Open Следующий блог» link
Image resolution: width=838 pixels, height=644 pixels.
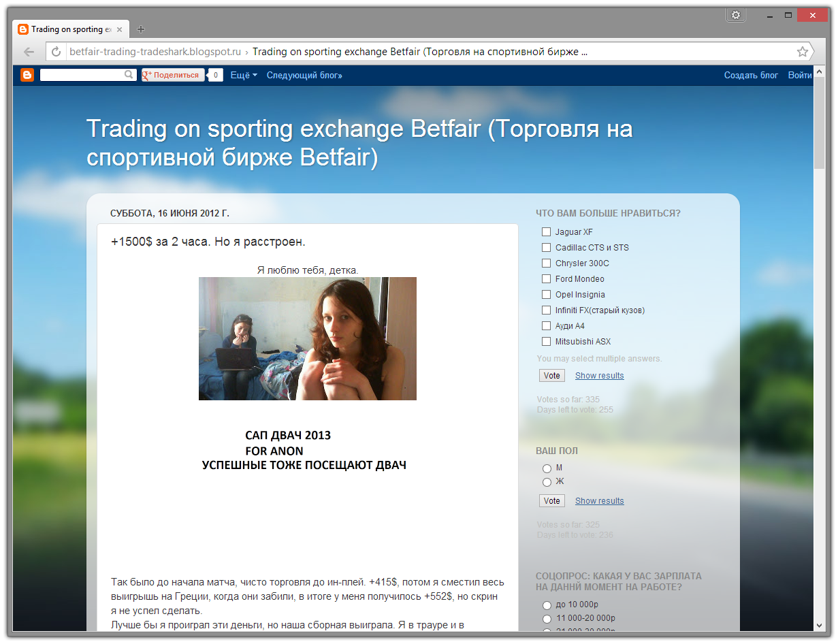tap(304, 75)
